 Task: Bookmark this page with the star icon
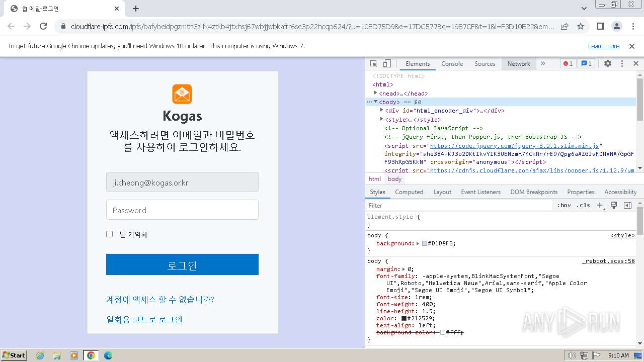coord(581,26)
